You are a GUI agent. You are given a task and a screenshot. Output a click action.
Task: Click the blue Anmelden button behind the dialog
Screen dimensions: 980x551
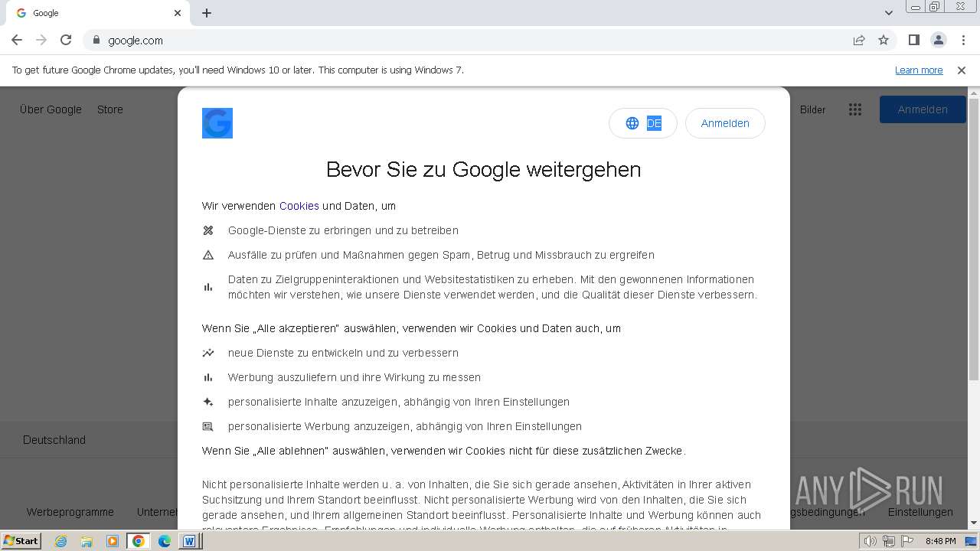click(923, 109)
